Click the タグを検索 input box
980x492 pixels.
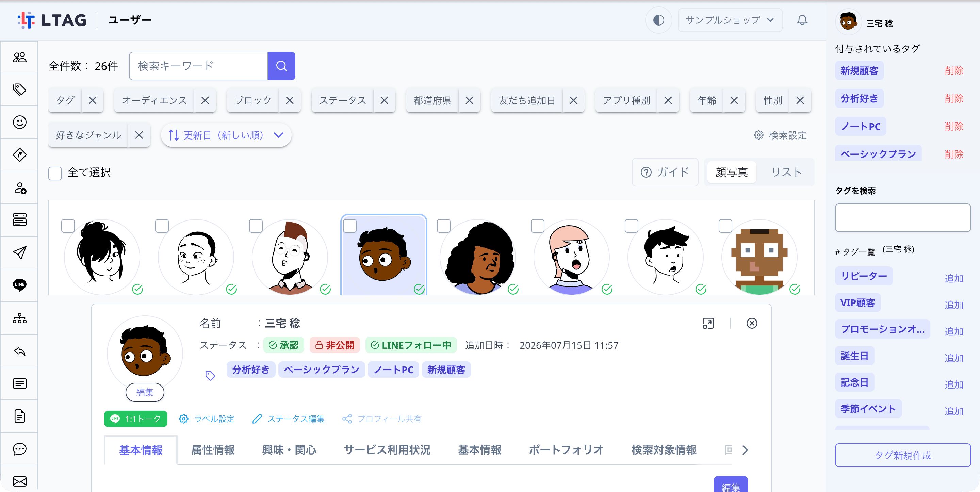[902, 218]
